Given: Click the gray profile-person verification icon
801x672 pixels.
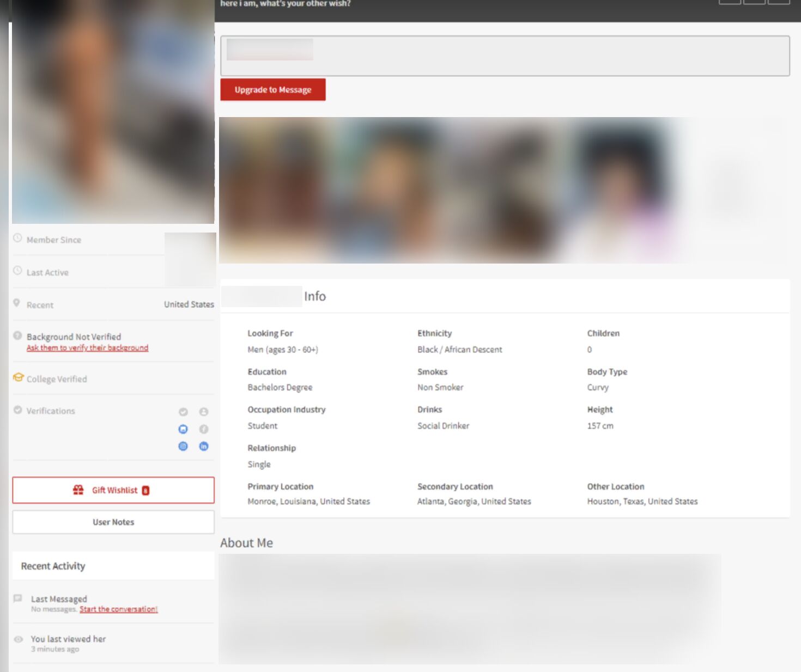Looking at the screenshot, I should tap(204, 412).
